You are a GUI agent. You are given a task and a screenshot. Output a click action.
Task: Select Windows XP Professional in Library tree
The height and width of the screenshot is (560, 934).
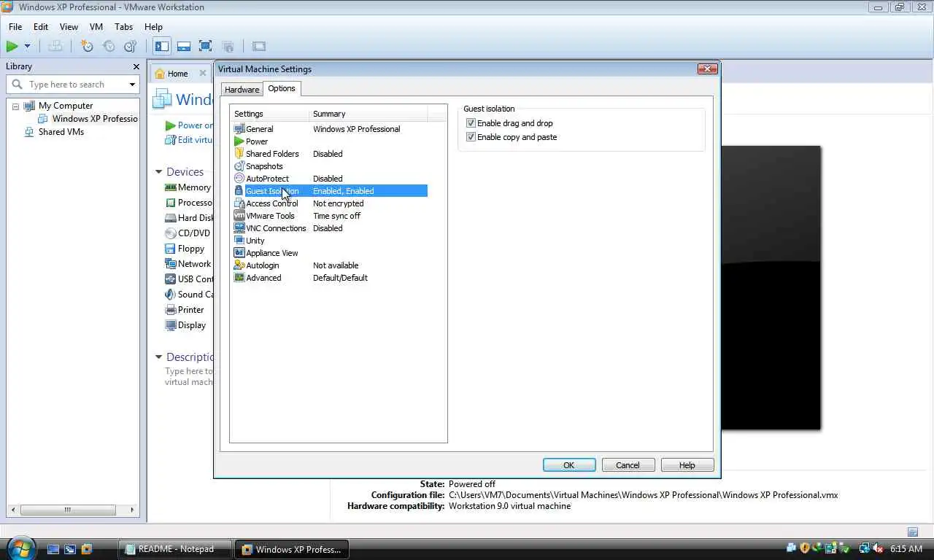pos(95,119)
